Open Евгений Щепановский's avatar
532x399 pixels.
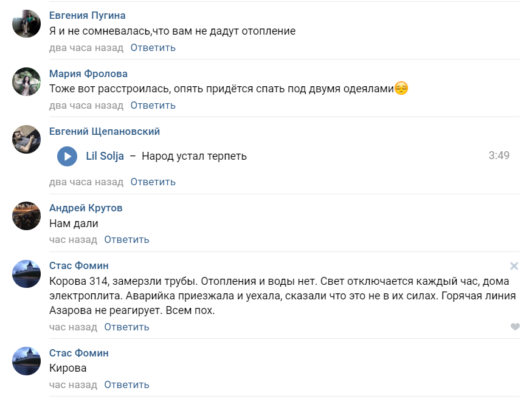(27, 139)
